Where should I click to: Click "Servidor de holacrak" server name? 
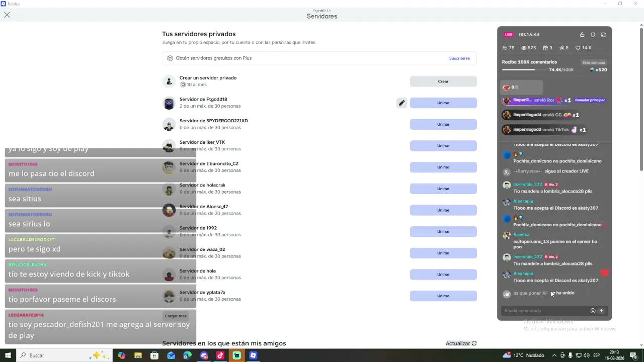click(x=202, y=185)
